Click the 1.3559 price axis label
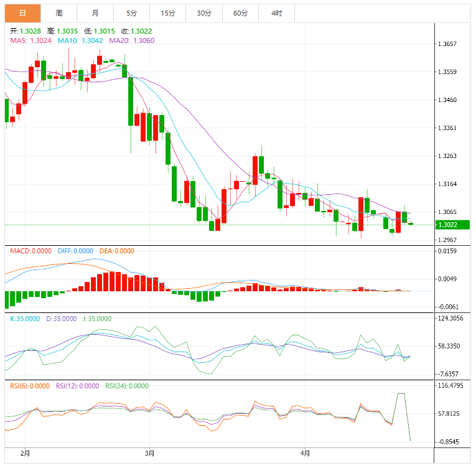This screenshot has width=476, height=468. pyautogui.click(x=447, y=72)
